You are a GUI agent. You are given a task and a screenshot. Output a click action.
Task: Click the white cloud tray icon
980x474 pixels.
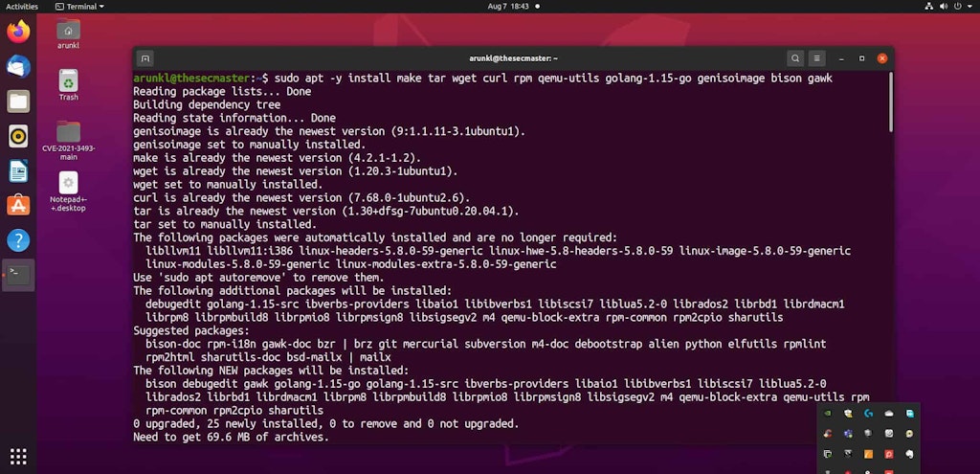tap(889, 414)
